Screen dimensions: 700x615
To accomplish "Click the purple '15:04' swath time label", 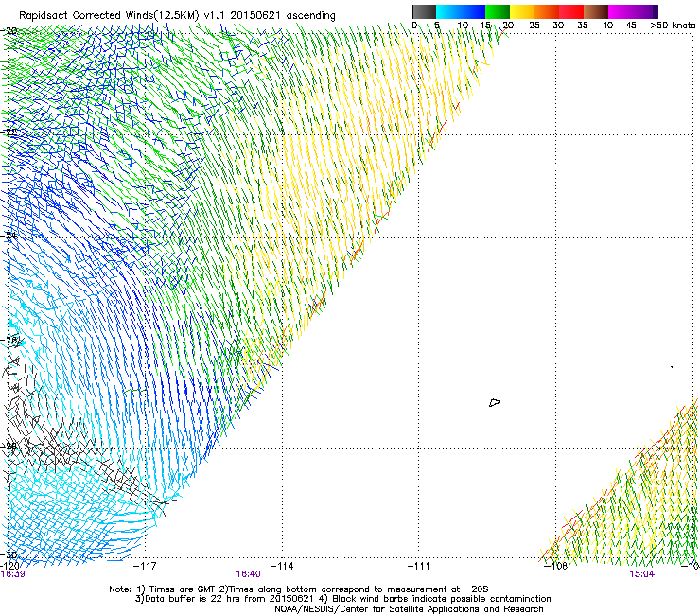I will pyautogui.click(x=642, y=574).
